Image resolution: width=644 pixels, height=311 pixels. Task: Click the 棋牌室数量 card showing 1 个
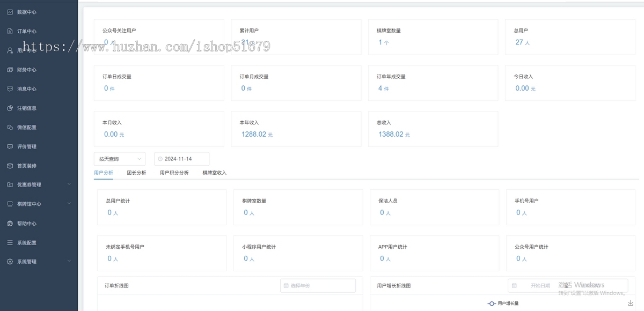(x=433, y=37)
